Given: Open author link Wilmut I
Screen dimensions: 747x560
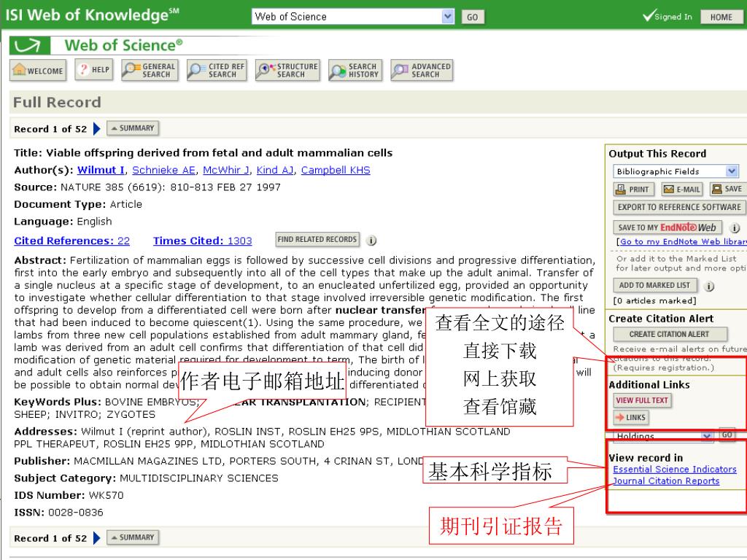Looking at the screenshot, I should point(101,170).
